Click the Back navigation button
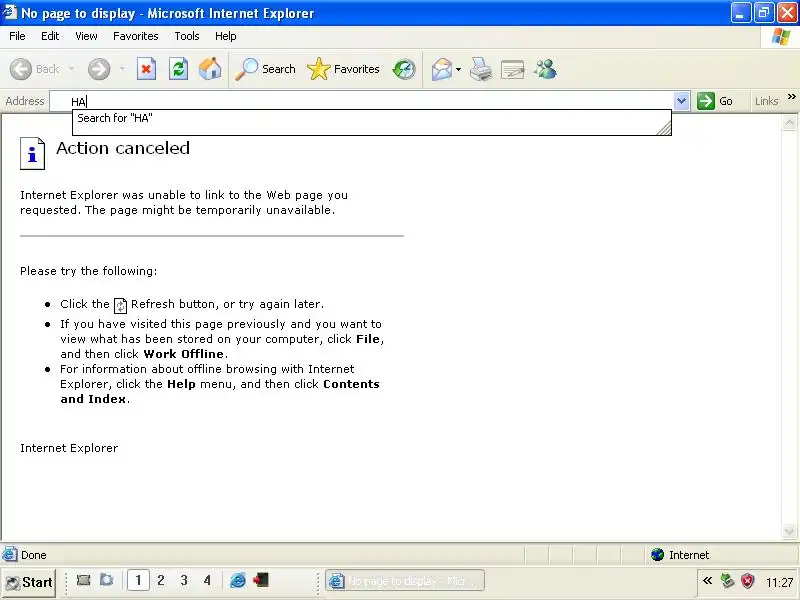Screen dimensions: 800x600 point(35,69)
